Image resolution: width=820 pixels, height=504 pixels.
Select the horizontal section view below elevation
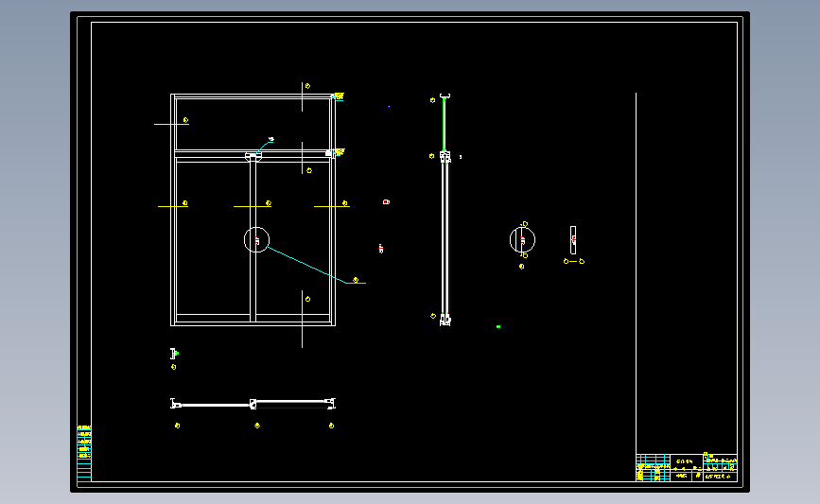253,403
